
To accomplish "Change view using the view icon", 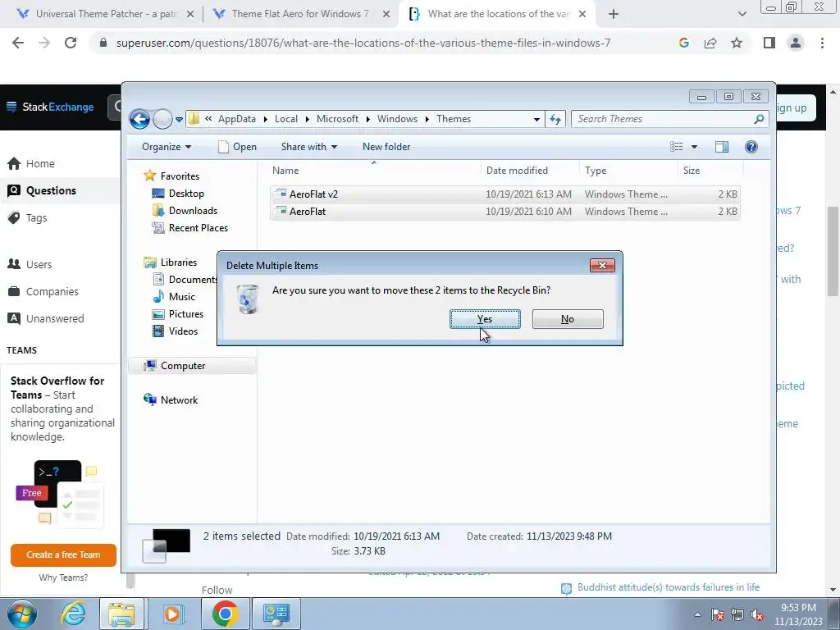I will click(677, 147).
